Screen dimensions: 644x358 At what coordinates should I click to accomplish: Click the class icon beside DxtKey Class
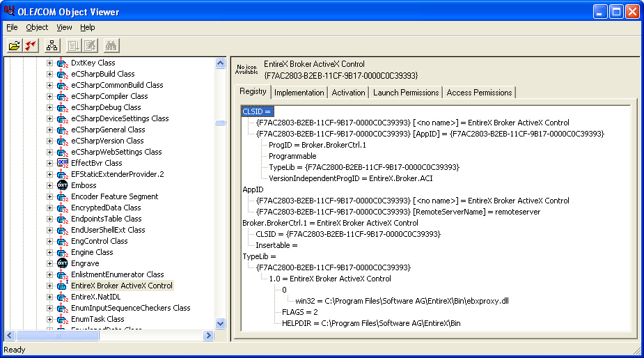coord(63,63)
